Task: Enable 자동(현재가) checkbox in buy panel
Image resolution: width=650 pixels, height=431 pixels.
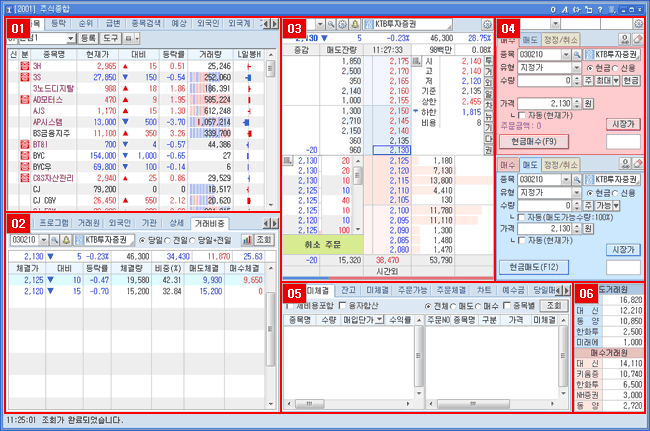Action: click(522, 117)
